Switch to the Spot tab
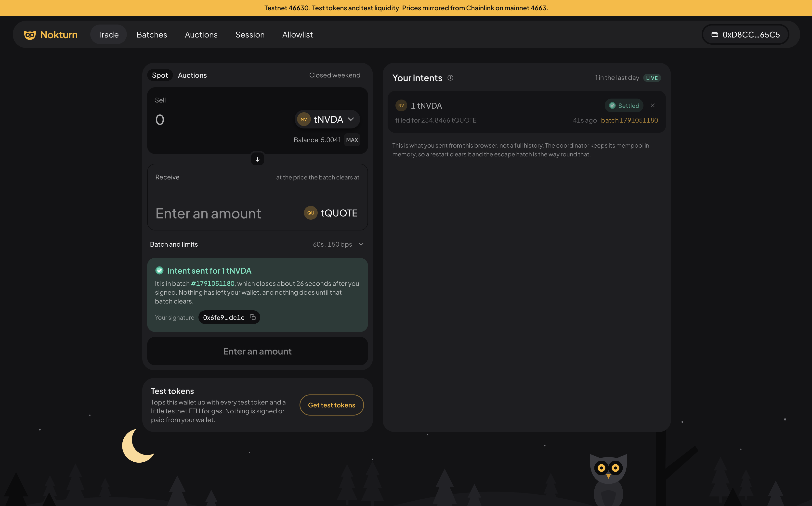 point(160,75)
